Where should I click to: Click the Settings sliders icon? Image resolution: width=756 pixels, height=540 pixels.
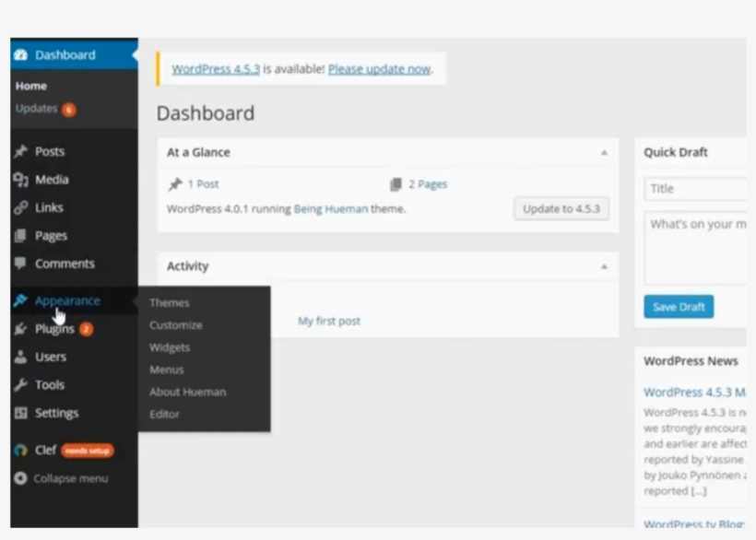pos(20,413)
